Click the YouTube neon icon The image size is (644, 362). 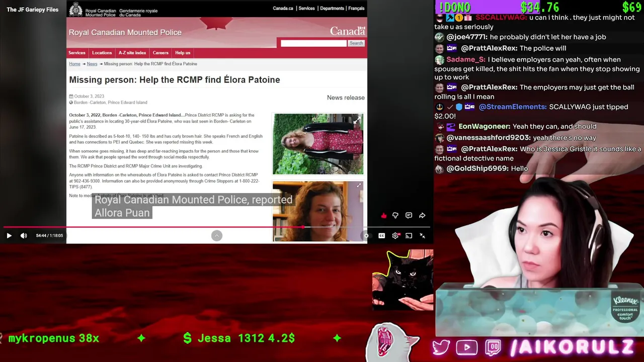[x=467, y=347]
